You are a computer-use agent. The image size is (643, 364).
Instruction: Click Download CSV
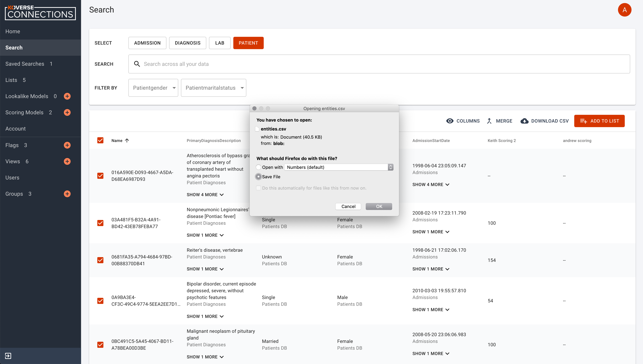tap(545, 121)
